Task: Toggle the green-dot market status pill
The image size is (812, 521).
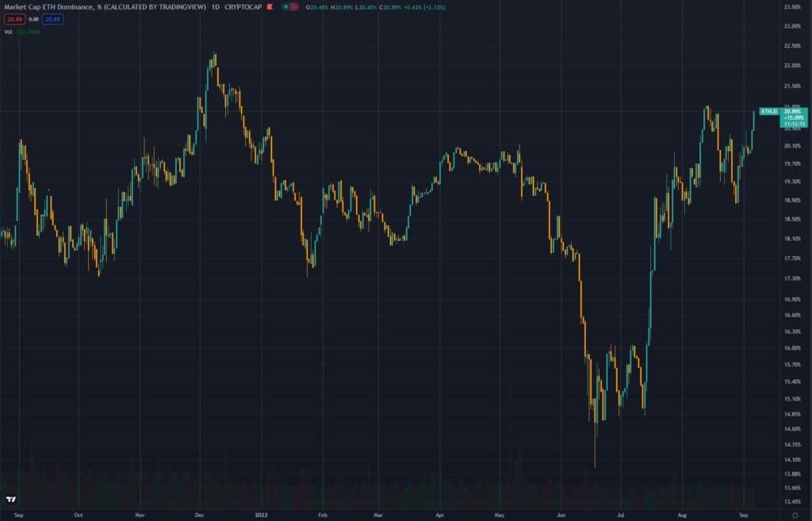Action: tap(290, 6)
